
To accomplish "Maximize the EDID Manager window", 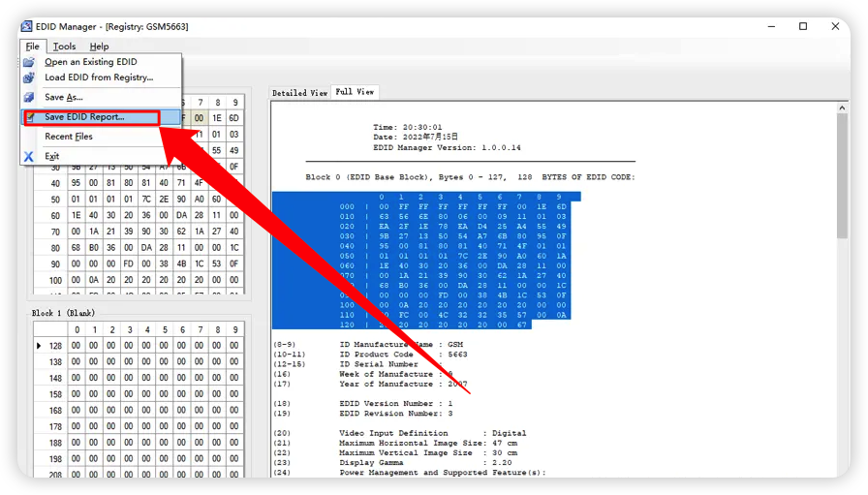I will point(803,26).
